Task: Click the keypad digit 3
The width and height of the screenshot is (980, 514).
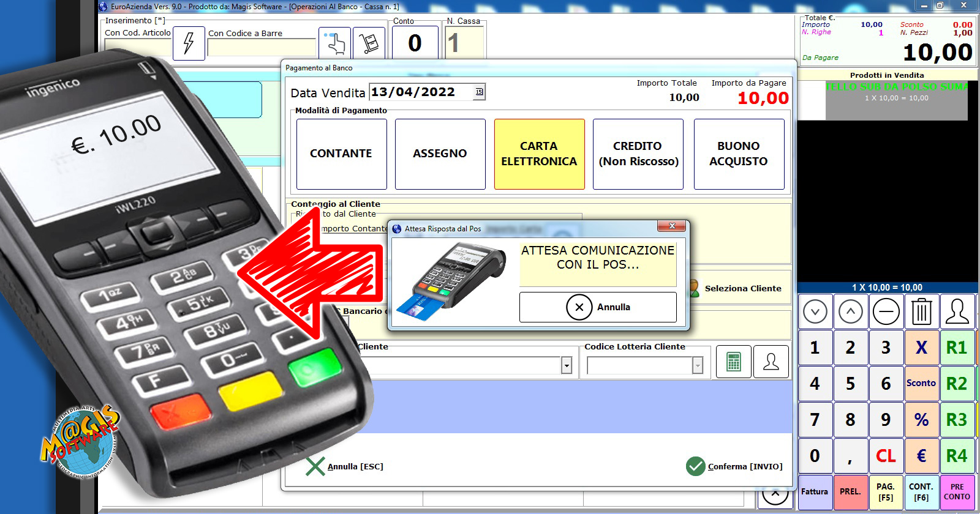Action: [886, 348]
